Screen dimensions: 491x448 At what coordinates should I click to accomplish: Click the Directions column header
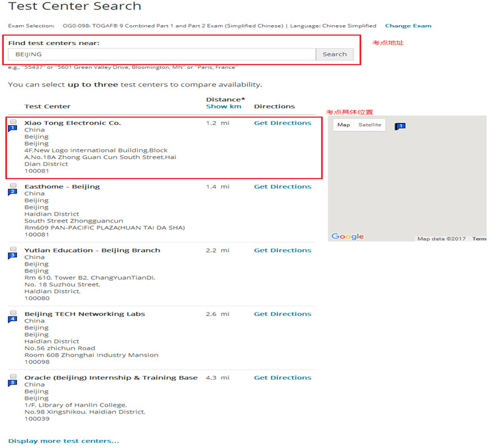click(x=274, y=107)
